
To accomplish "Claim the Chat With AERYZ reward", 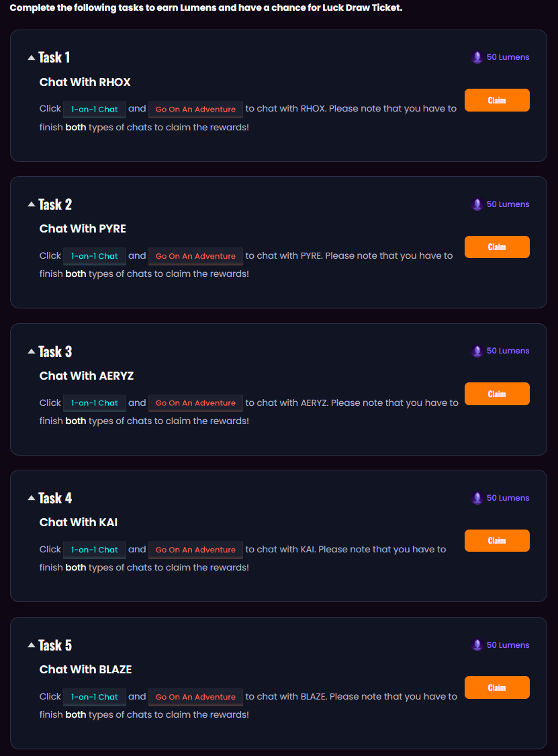I will click(x=497, y=394).
